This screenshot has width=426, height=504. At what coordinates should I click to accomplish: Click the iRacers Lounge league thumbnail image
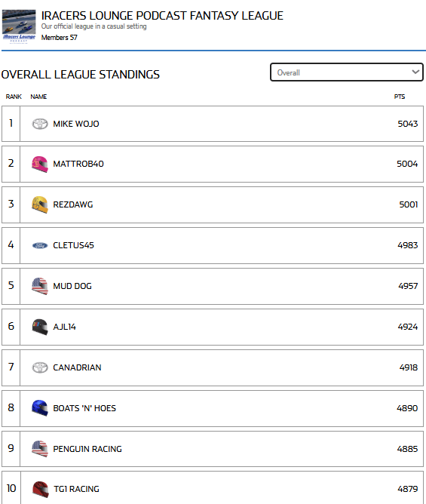pos(19,26)
